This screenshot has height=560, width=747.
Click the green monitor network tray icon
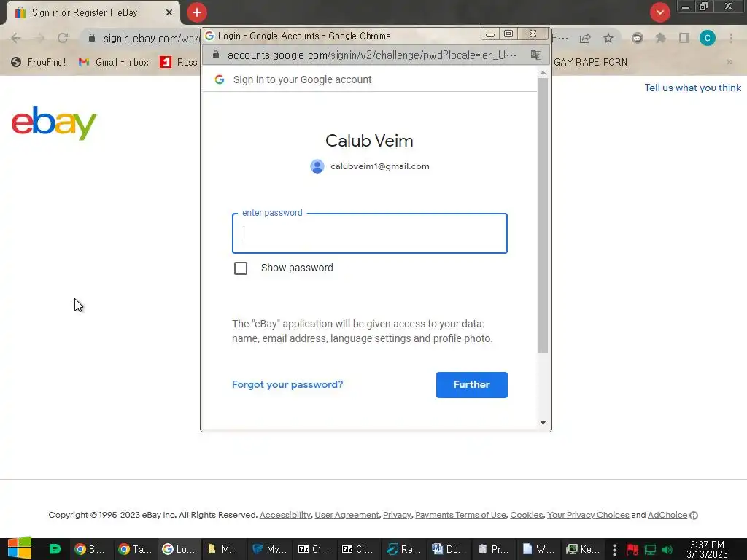pos(650,550)
